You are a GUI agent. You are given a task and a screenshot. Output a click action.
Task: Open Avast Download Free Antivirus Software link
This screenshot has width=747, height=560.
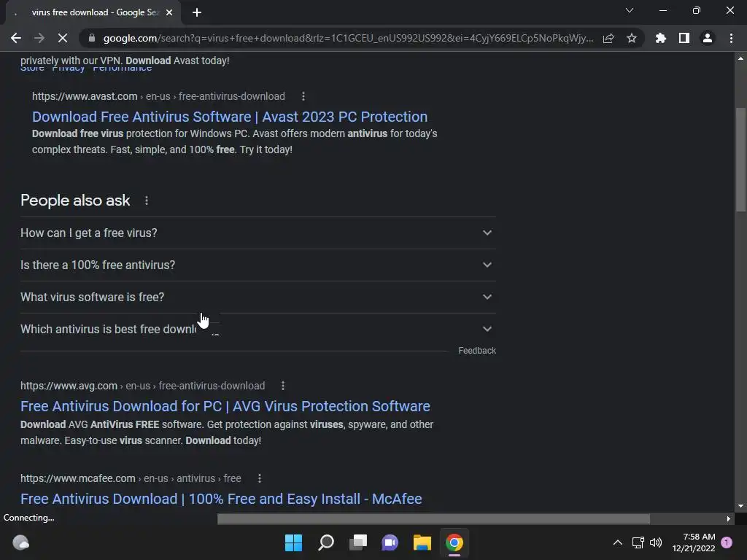(230, 117)
